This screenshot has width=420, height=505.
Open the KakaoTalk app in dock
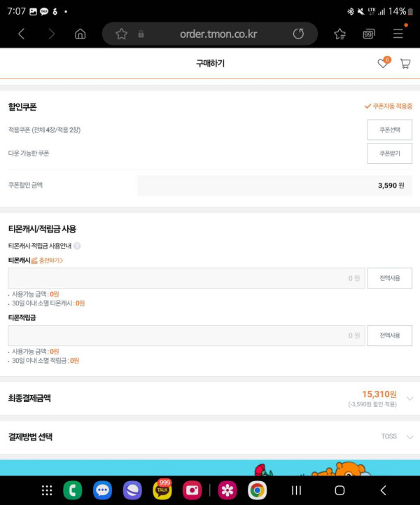pos(162,490)
